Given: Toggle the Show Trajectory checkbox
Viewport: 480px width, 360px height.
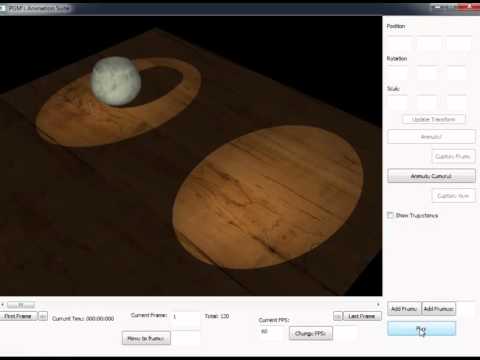Looking at the screenshot, I should click(390, 215).
